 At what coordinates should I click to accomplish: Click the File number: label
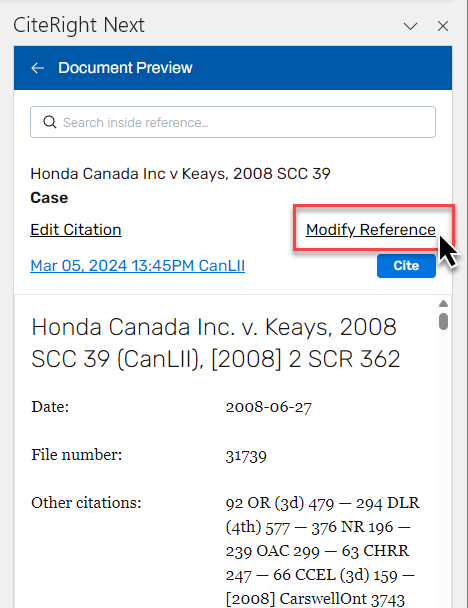click(x=76, y=455)
